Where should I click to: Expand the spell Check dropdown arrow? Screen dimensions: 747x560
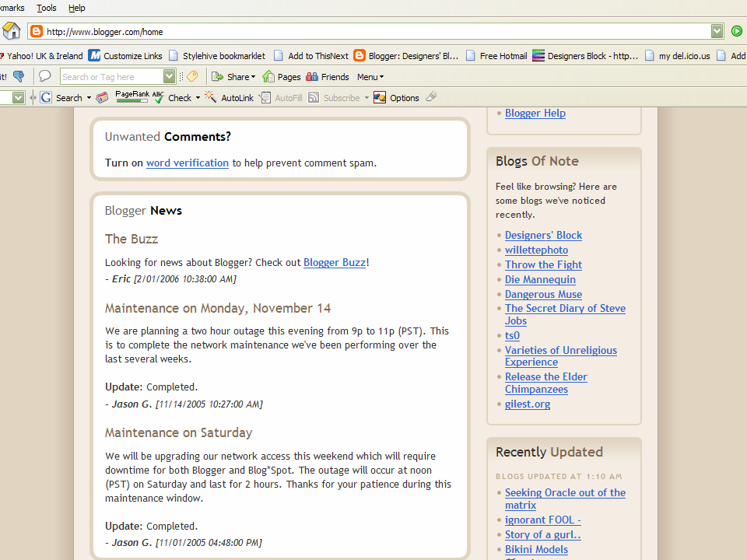point(198,98)
